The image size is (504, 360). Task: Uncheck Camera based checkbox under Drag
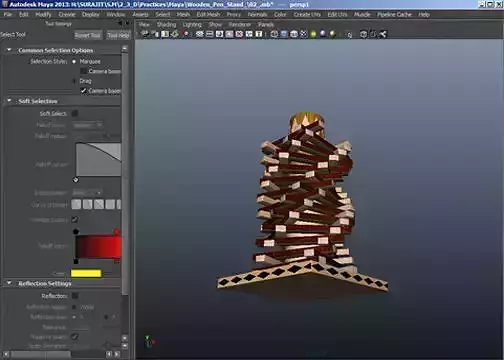[x=83, y=91]
